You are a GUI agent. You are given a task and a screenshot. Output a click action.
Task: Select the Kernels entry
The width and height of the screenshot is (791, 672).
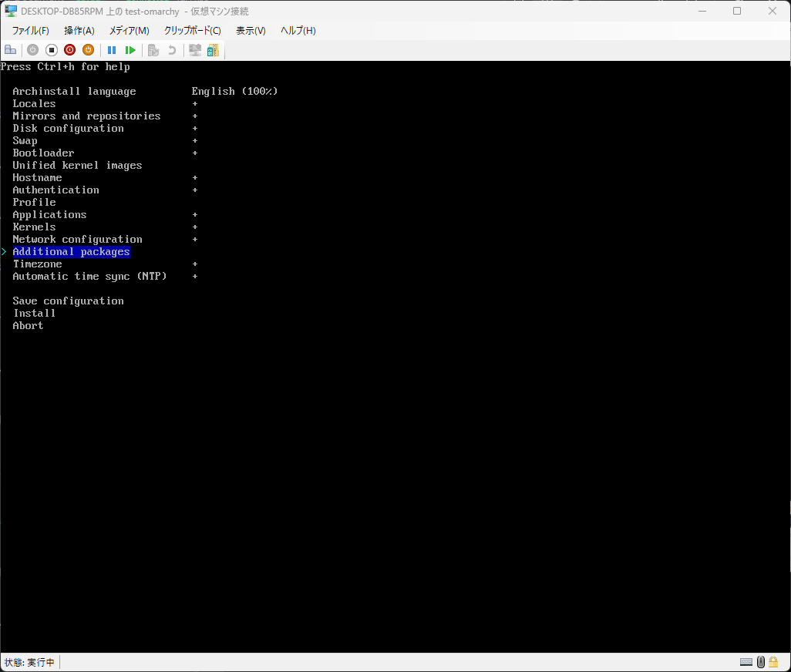pyautogui.click(x=34, y=227)
